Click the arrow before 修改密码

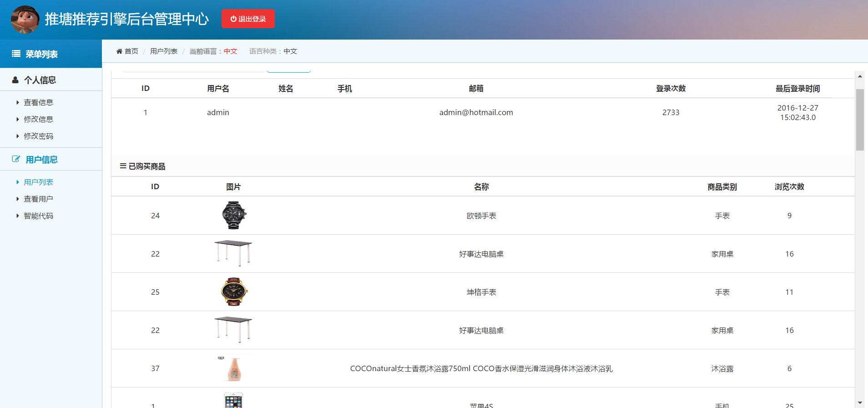pyautogui.click(x=18, y=136)
